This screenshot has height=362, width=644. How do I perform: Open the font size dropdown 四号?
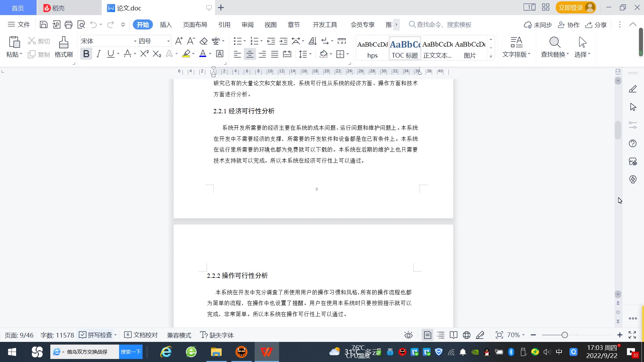coord(168,41)
